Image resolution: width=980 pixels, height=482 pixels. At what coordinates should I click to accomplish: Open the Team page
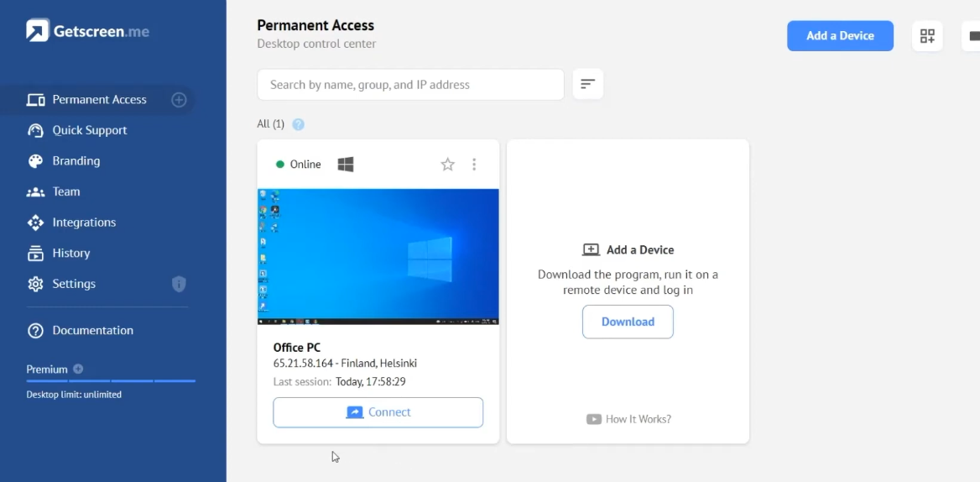[x=65, y=191]
